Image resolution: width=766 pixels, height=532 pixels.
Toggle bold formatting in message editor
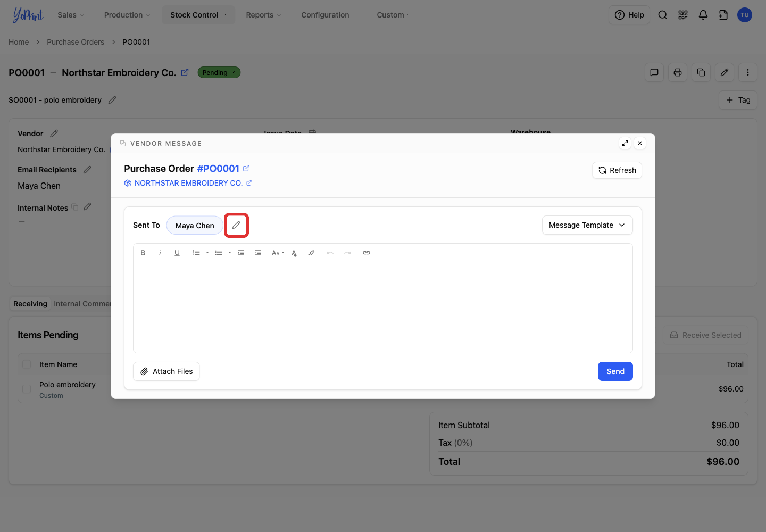(x=143, y=253)
